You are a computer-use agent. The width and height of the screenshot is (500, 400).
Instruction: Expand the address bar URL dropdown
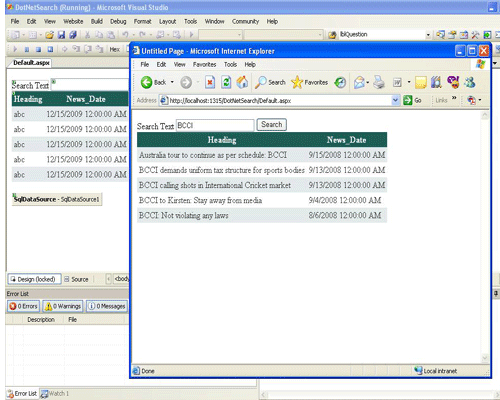(x=395, y=100)
